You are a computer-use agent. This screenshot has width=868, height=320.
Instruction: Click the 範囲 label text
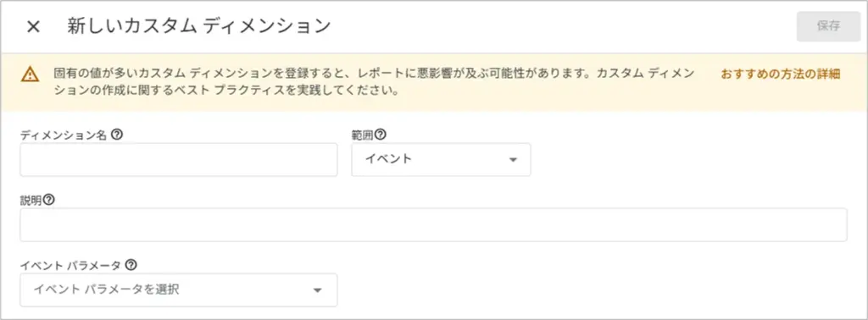[363, 135]
